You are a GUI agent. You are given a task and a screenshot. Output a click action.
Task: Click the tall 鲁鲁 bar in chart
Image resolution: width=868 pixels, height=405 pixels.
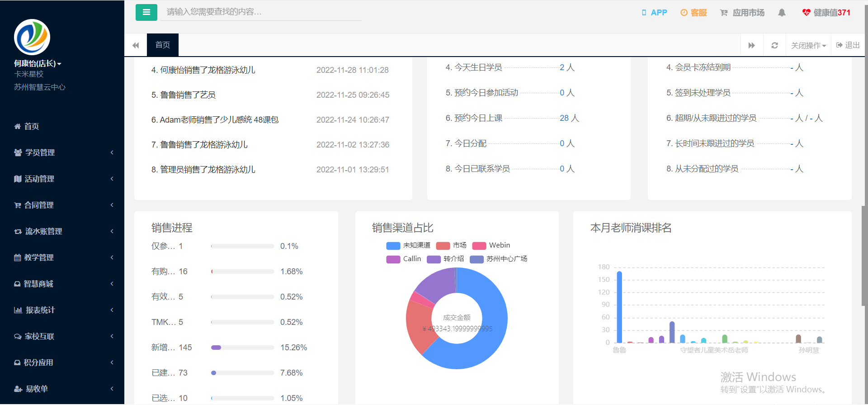(x=619, y=307)
